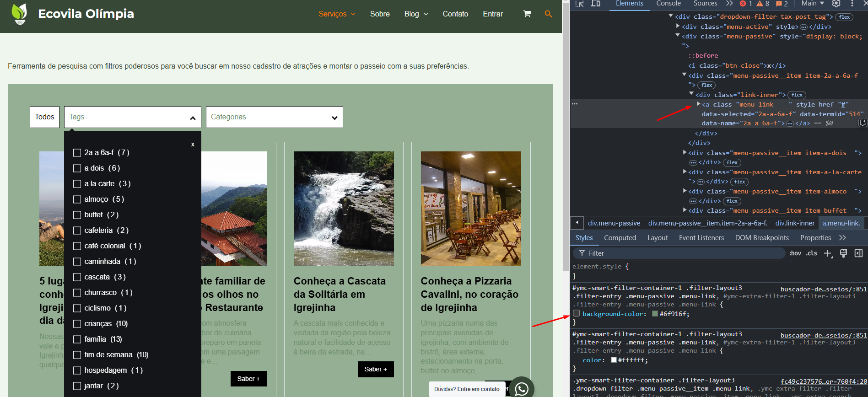Screen dimensions: 868x397
Task: Open the WhatsApp chat bubble icon
Action: 522,389
